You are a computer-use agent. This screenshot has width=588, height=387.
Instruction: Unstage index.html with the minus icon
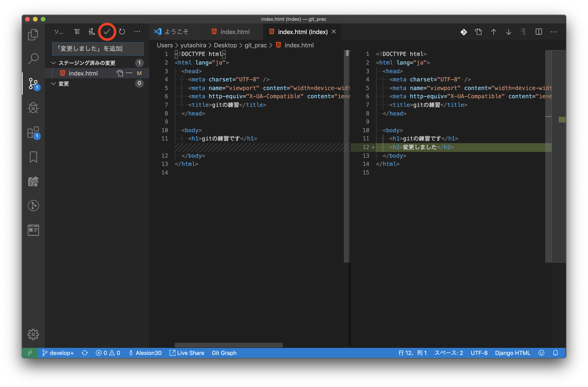click(x=129, y=73)
